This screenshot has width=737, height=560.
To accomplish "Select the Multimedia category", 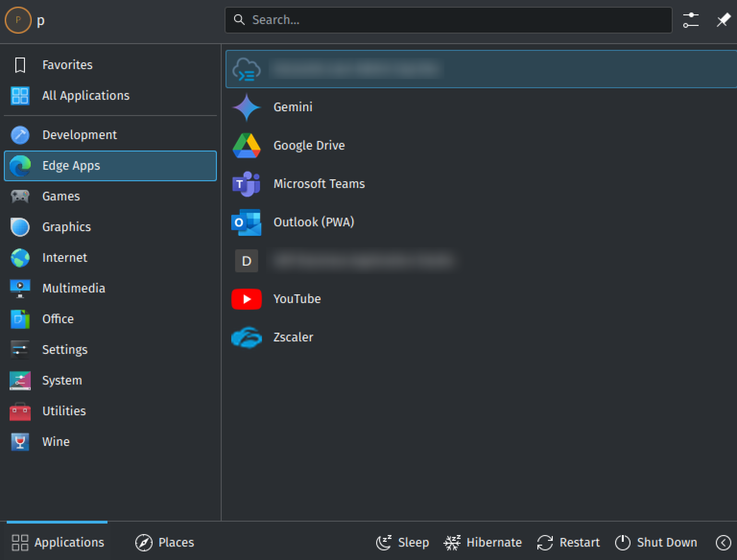I will [x=73, y=288].
